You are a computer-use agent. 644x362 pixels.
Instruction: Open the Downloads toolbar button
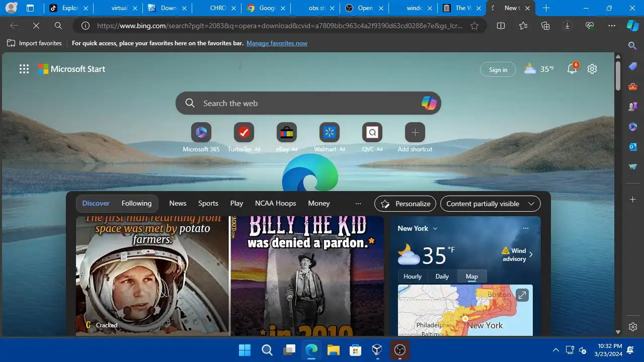click(x=568, y=26)
